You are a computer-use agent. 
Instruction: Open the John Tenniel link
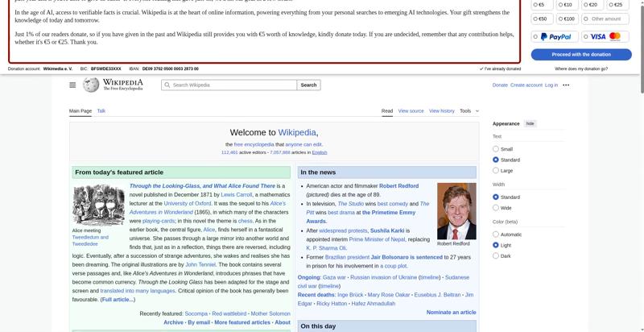pyautogui.click(x=200, y=264)
